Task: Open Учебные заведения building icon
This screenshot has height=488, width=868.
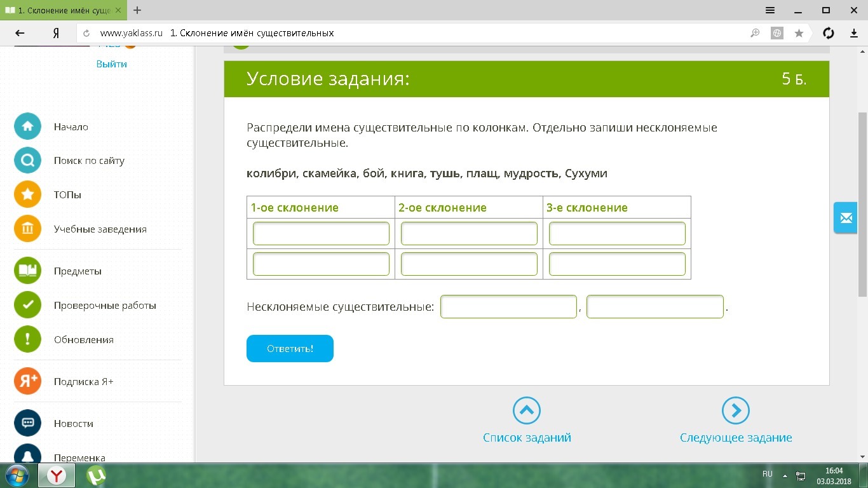Action: pos(27,229)
